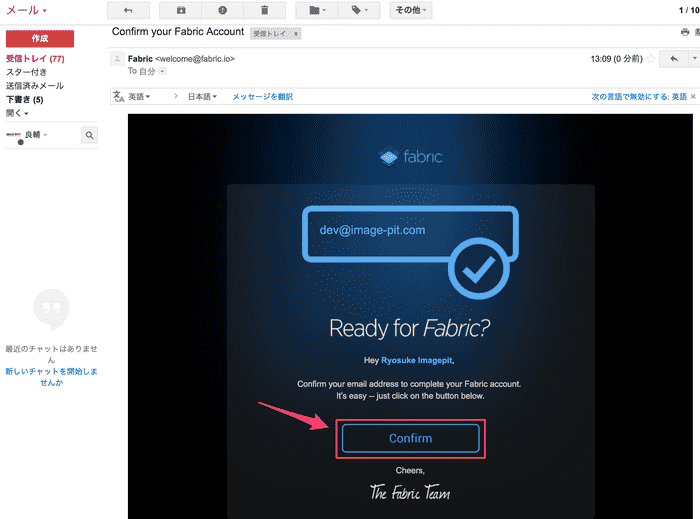Click the back to inbox arrow
This screenshot has width=700, height=519.
point(128,11)
